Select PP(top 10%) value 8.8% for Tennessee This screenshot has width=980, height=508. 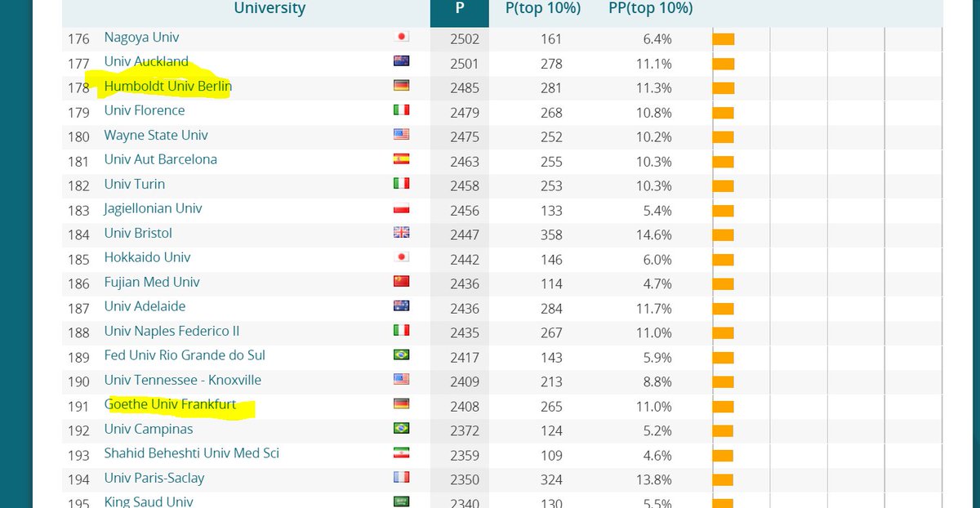(657, 382)
